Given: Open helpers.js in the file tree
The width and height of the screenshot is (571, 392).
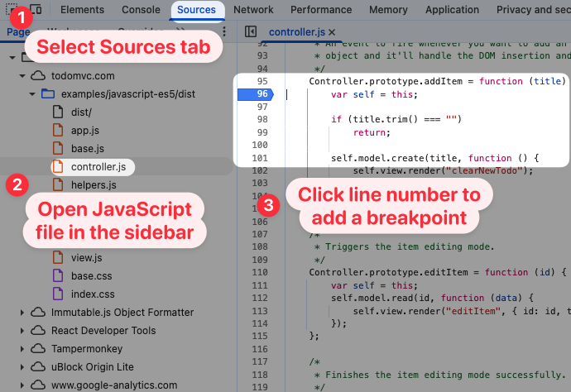Looking at the screenshot, I should pyautogui.click(x=94, y=185).
